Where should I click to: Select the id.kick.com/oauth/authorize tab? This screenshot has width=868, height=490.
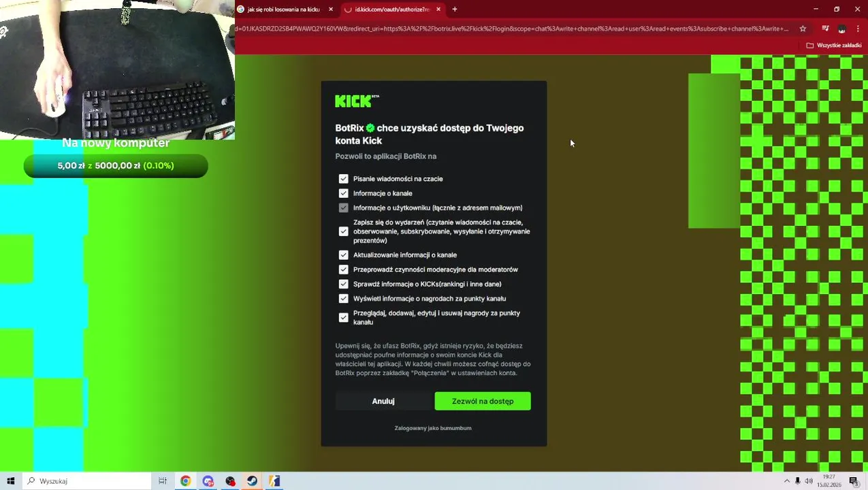[x=393, y=10]
